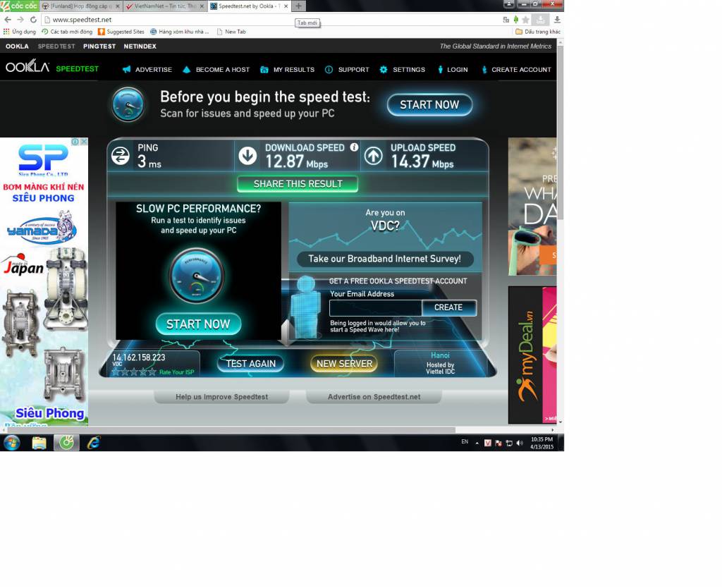This screenshot has height=588, width=722.
Task: Click Help us Improve Speedtest link
Action: [x=221, y=397]
